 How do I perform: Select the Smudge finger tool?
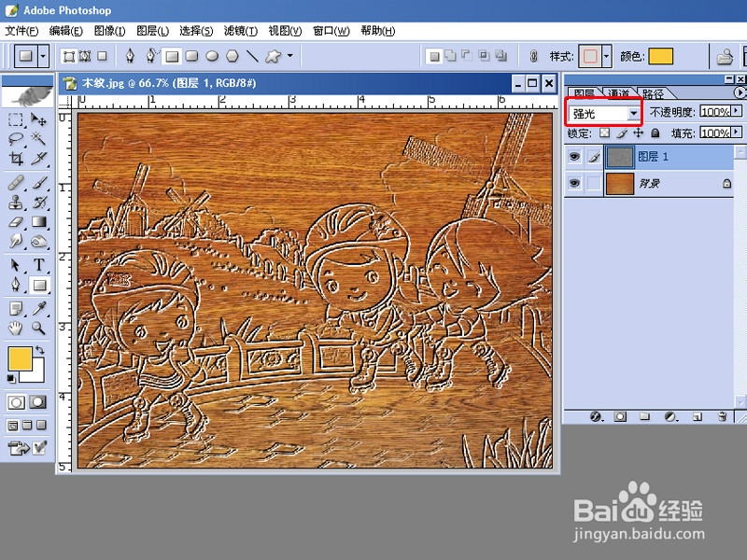[15, 242]
